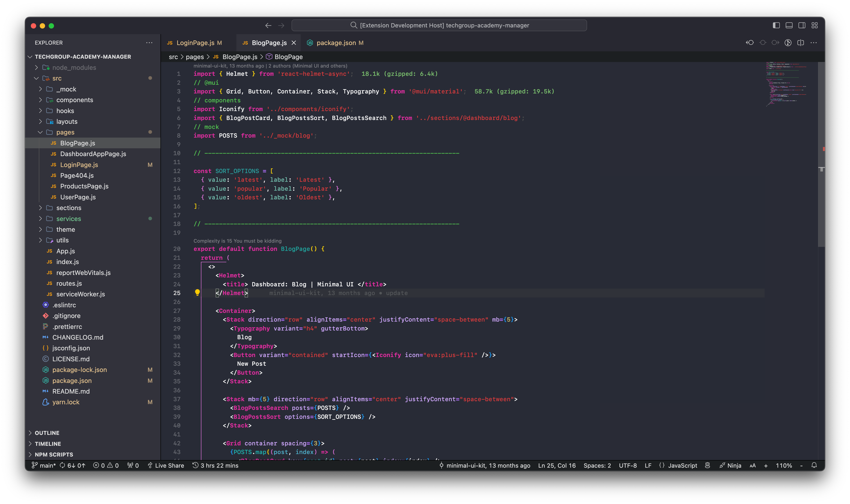Click the go back arrow
Screen dimensions: 850x504
click(268, 25)
